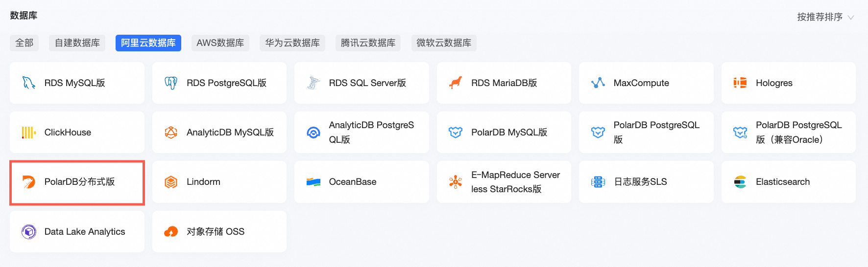Select Hologres label text
868x267 pixels.
(774, 83)
